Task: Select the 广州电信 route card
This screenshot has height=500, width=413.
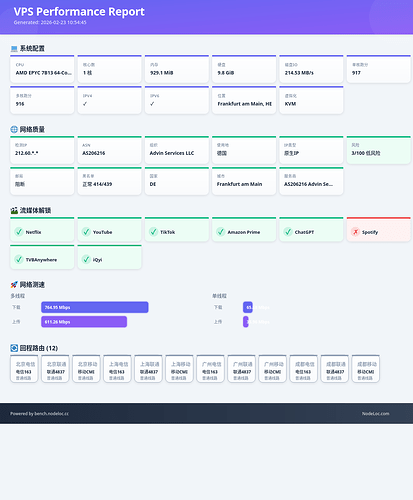Action: (x=210, y=369)
